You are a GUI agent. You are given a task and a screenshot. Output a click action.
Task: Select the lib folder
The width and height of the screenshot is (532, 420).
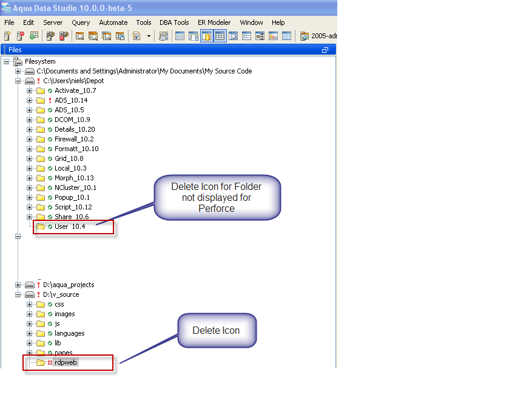click(x=58, y=344)
